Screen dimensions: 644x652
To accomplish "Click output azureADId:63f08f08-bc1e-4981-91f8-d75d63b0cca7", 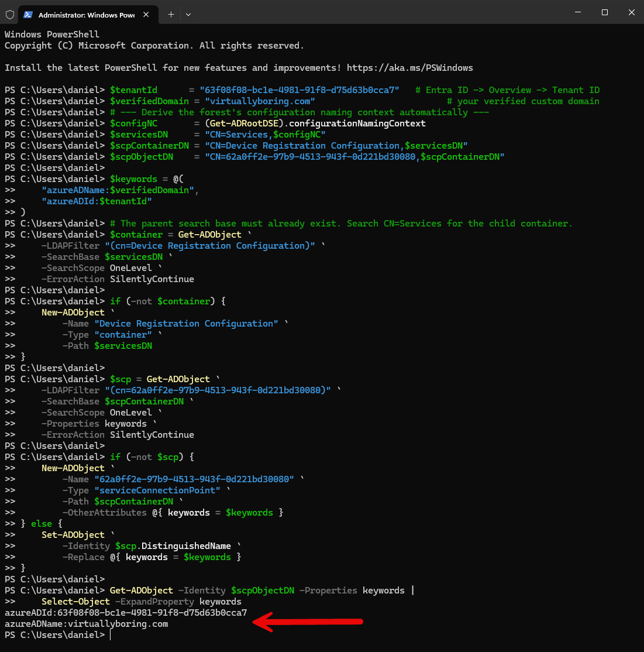I will tap(126, 613).
